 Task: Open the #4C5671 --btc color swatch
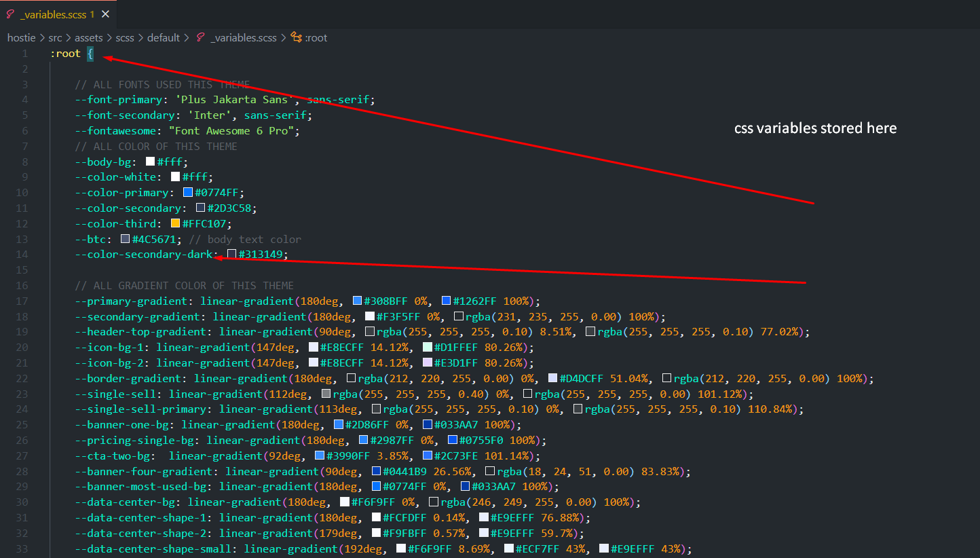pos(126,239)
